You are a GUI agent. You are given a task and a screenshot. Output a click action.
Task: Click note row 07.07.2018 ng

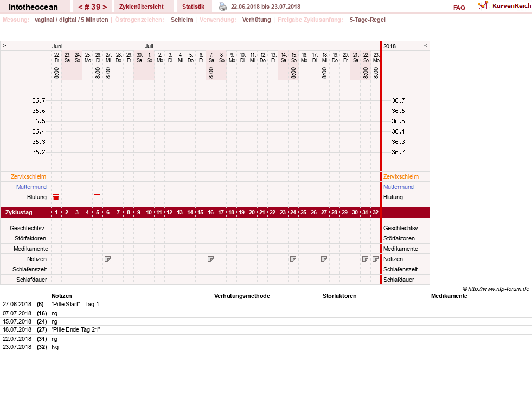point(266,313)
